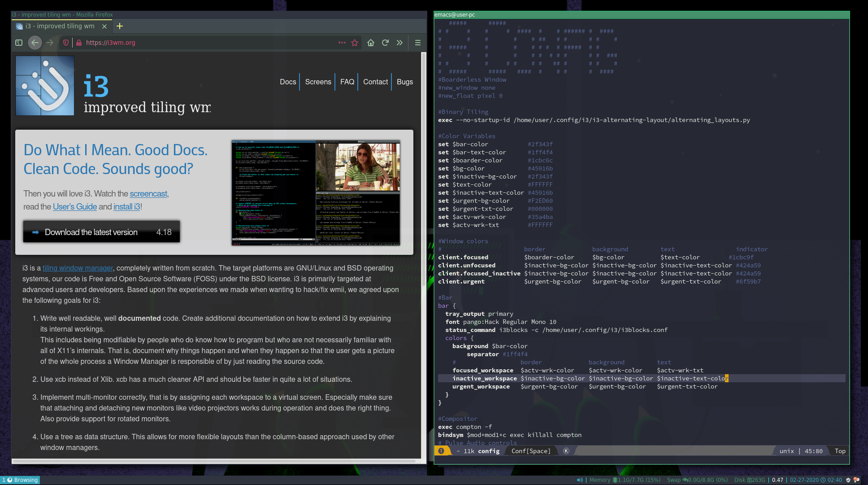Click the $urgent-bg-color value #F2ED60
The height and width of the screenshot is (485, 868).
[x=540, y=201]
